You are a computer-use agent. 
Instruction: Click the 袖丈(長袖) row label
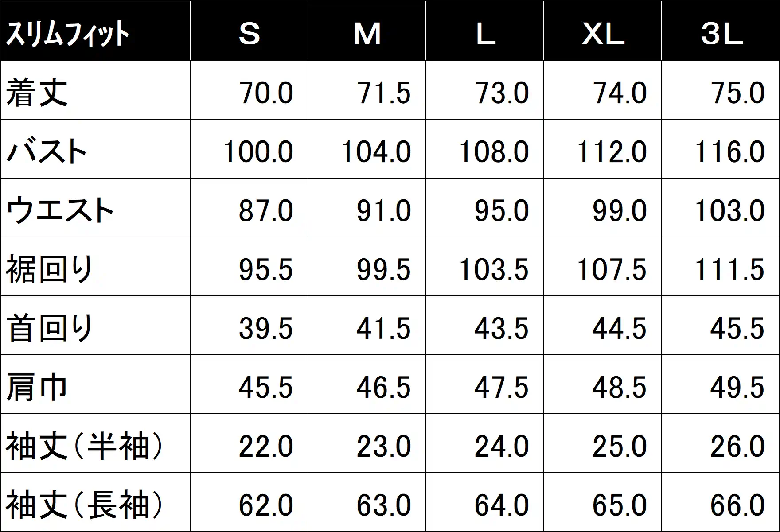[95, 502]
